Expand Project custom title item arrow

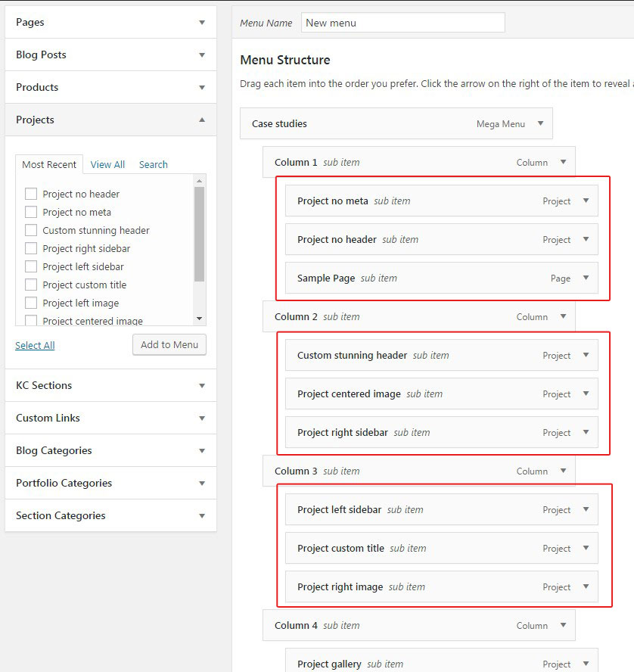(586, 548)
